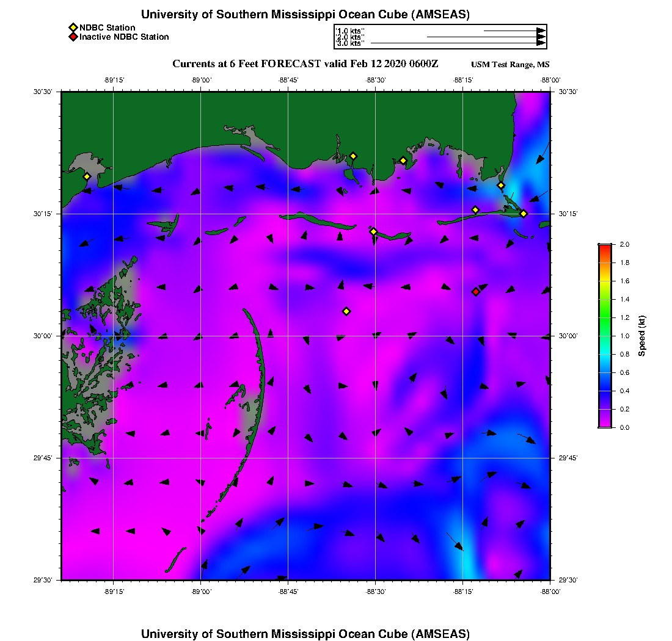
Task: Click right axis label 29'30'
Action: pyautogui.click(x=568, y=580)
